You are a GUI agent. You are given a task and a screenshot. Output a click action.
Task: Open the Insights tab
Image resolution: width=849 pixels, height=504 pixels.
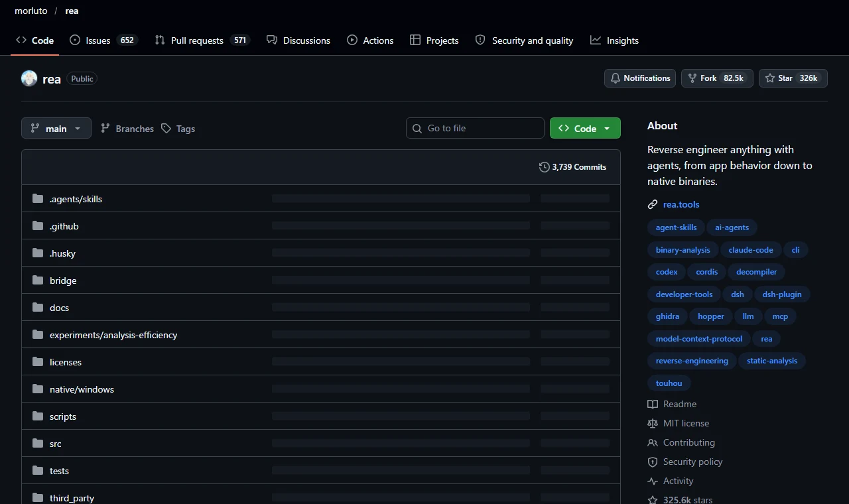(x=615, y=40)
